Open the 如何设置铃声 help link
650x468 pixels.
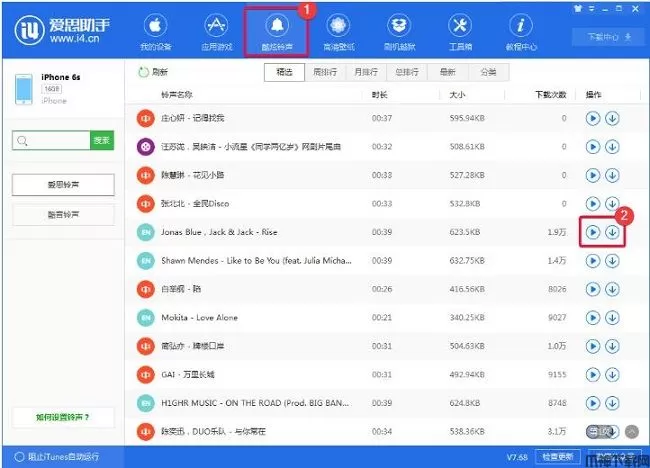coord(64,416)
